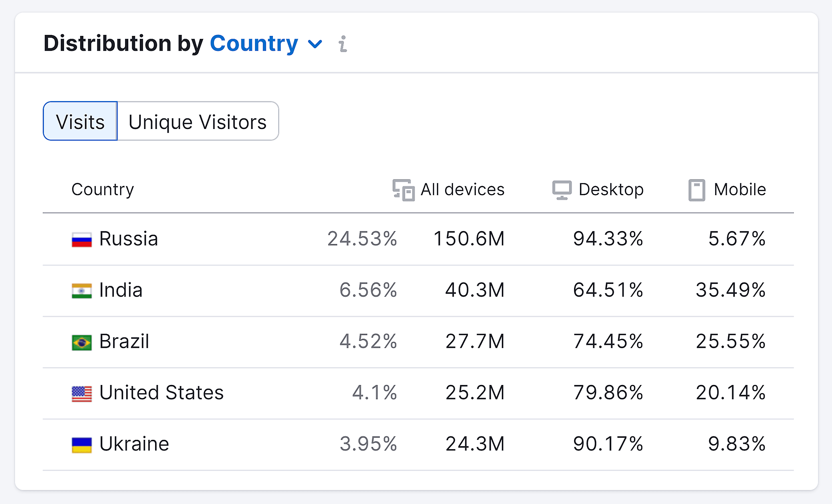Sort by the Country column header
The height and width of the screenshot is (504, 832).
103,189
